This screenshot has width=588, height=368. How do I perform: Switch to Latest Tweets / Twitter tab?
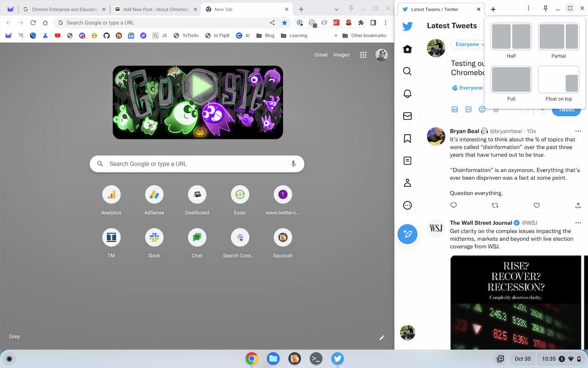pos(440,9)
